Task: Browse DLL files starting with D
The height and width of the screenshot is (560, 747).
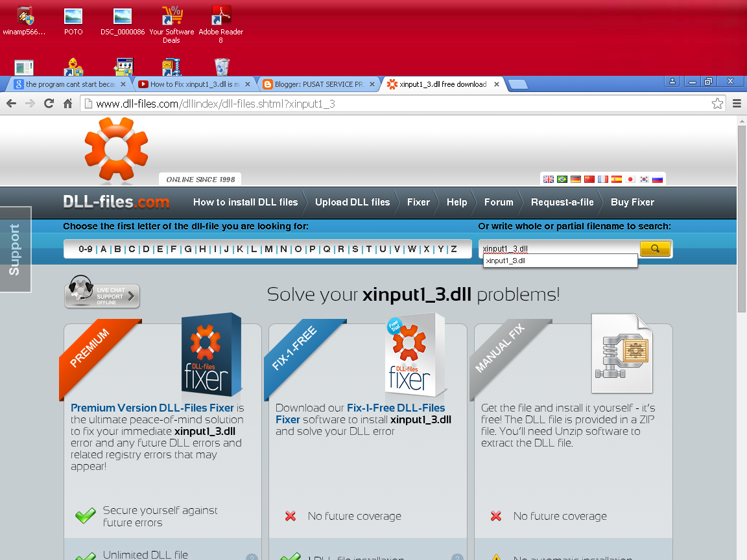Action: [146, 249]
